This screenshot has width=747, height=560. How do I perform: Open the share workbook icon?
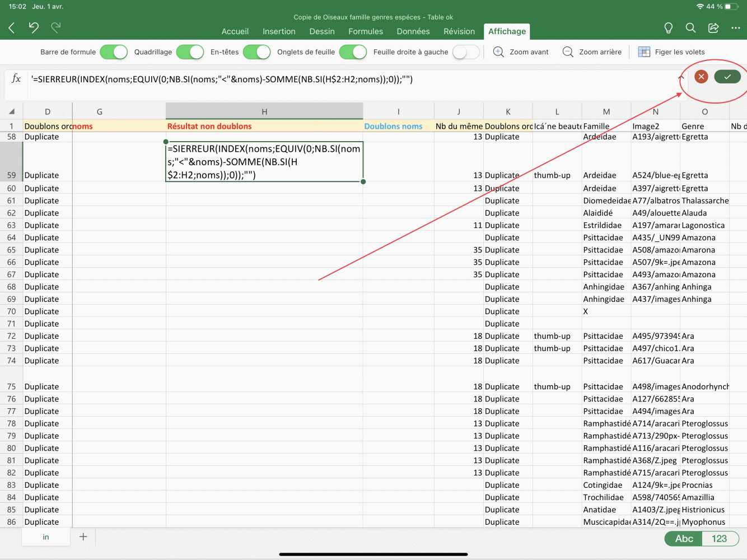[x=713, y=28]
